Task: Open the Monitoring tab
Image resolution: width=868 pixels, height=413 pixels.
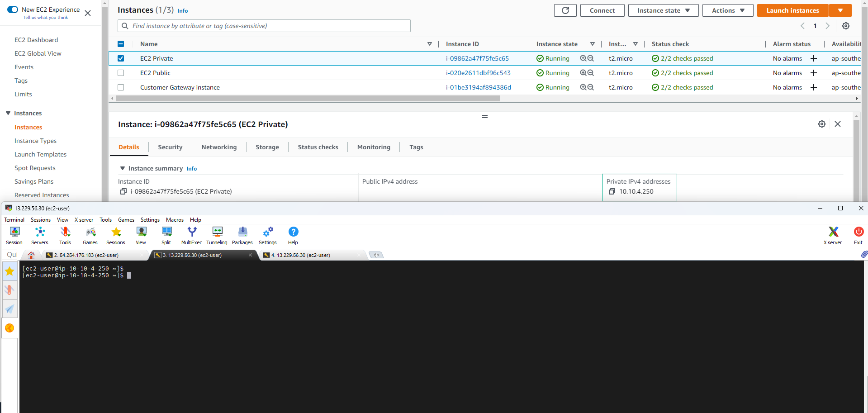Action: point(374,147)
